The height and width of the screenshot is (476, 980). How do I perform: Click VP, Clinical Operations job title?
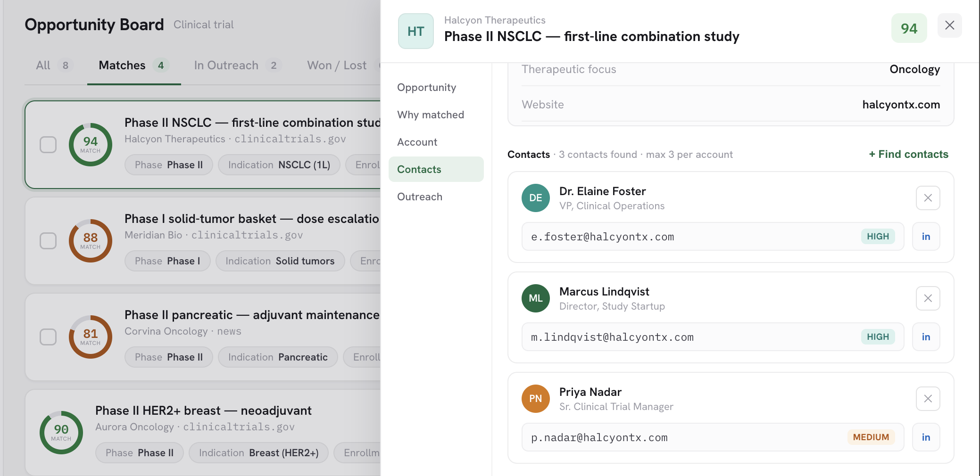tap(612, 206)
